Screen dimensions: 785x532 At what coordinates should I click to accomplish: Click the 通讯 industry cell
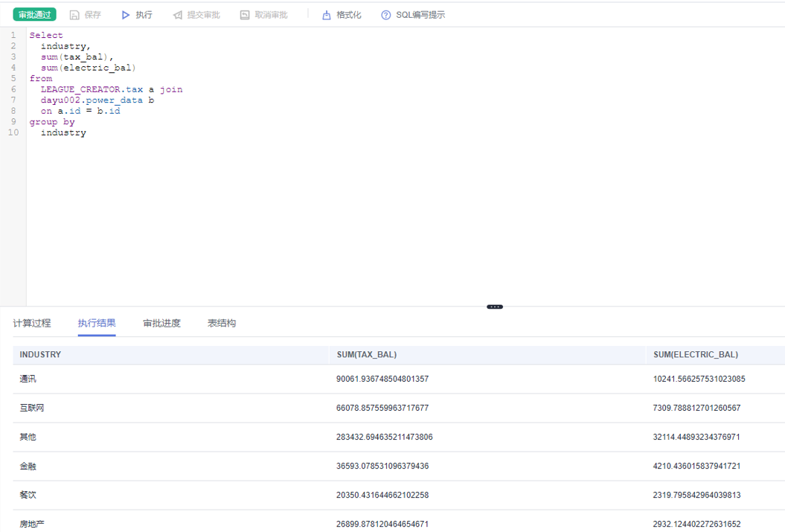tap(28, 379)
